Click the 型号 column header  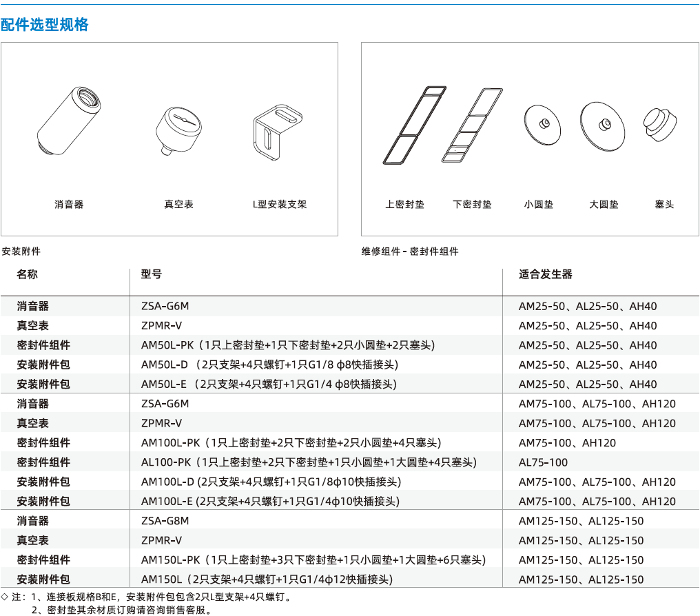[152, 274]
